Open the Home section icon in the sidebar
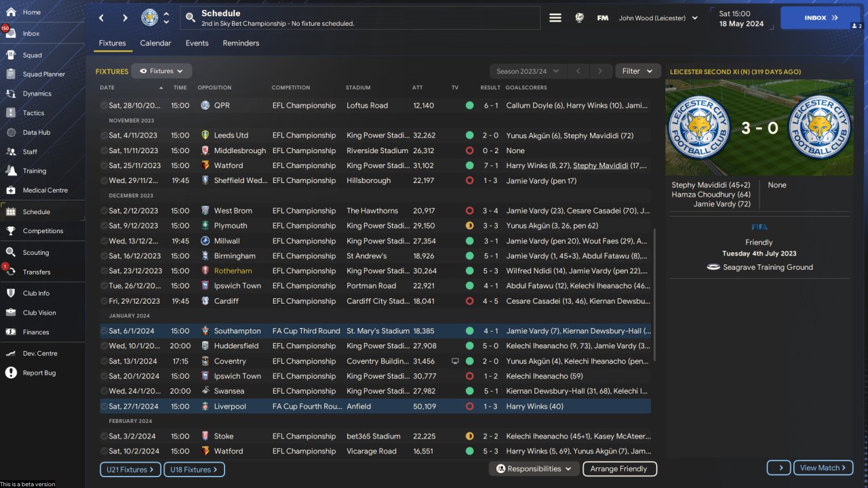868x488 pixels. (11, 12)
